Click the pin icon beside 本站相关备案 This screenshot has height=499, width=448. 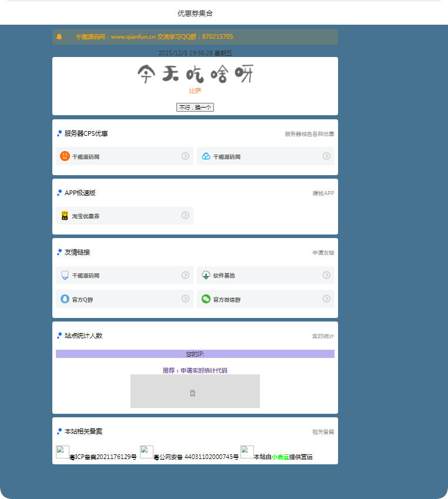pyautogui.click(x=59, y=431)
